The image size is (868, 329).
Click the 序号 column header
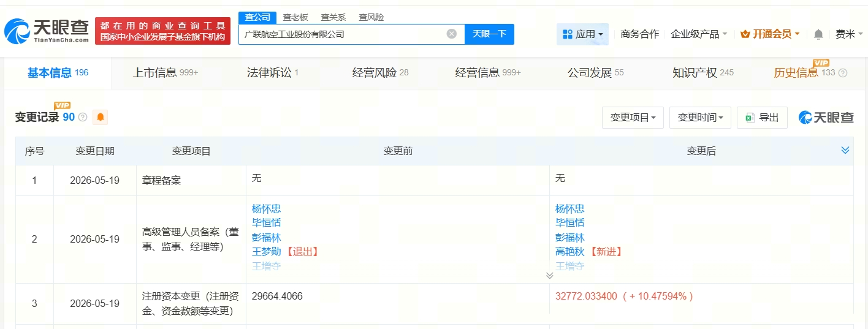(34, 151)
